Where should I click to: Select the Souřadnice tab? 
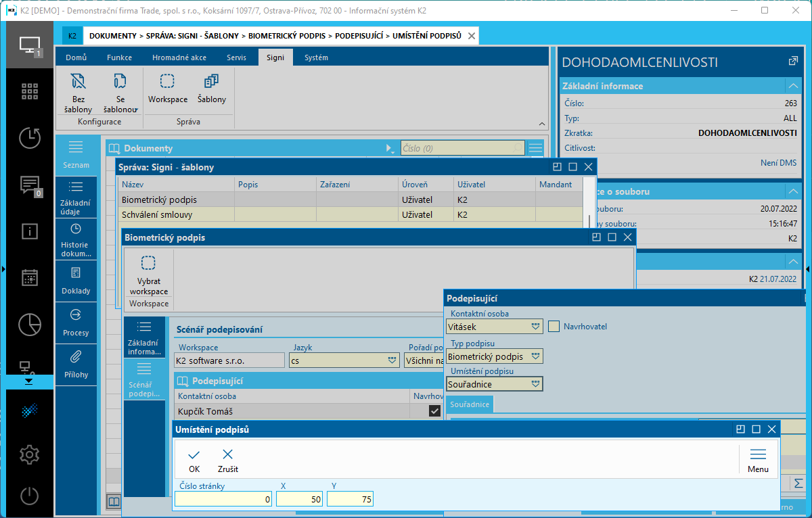click(x=470, y=404)
